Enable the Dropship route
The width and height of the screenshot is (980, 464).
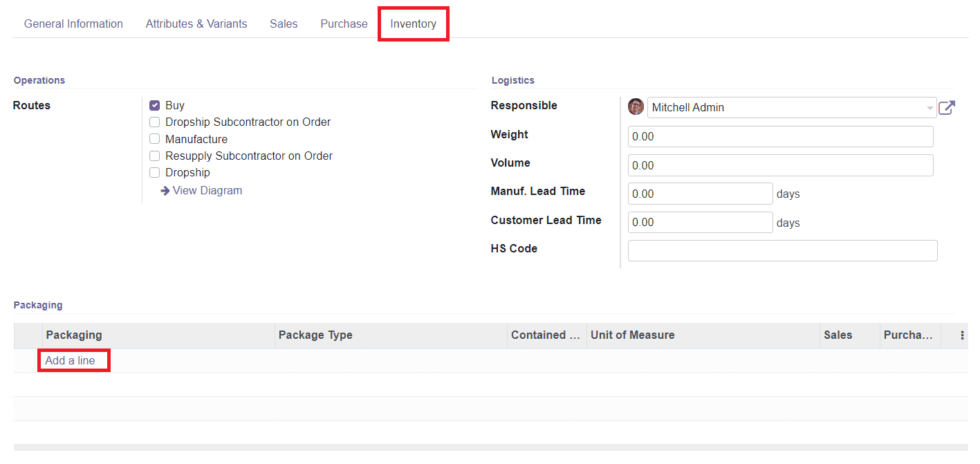tap(155, 171)
